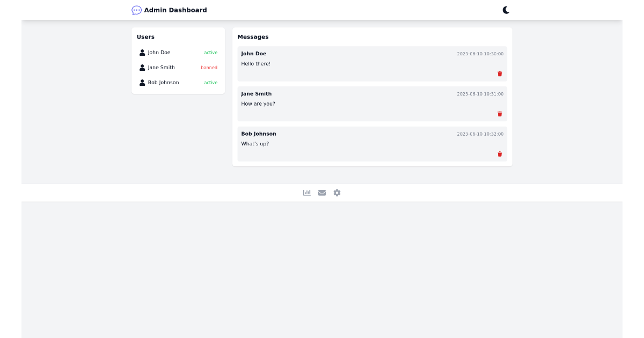Delete John Doe's 'Hello there!' message
This screenshot has height=338, width=644.
tap(500, 74)
